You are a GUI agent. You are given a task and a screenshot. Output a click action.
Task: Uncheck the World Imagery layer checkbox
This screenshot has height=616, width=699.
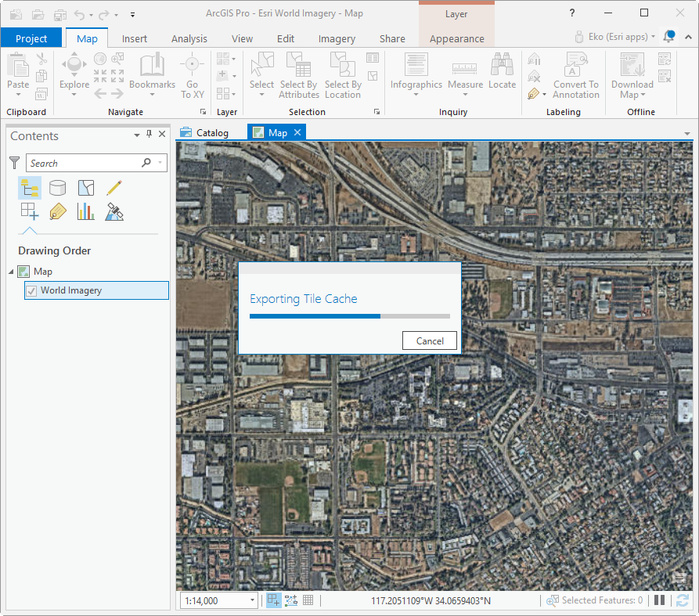click(x=31, y=291)
